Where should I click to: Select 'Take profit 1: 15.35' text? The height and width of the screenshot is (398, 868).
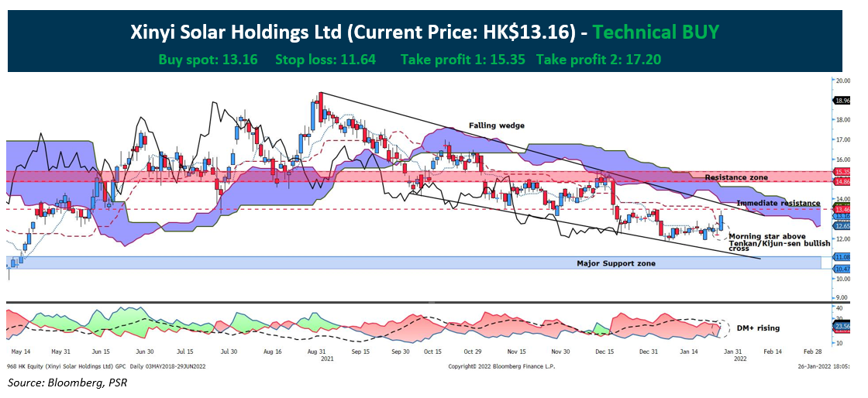point(463,59)
